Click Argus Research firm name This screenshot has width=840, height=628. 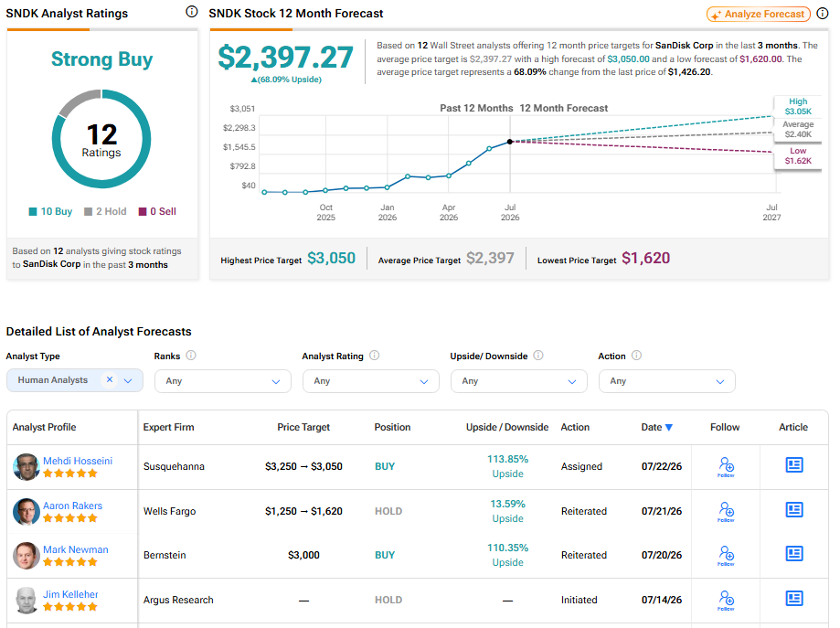tap(178, 601)
